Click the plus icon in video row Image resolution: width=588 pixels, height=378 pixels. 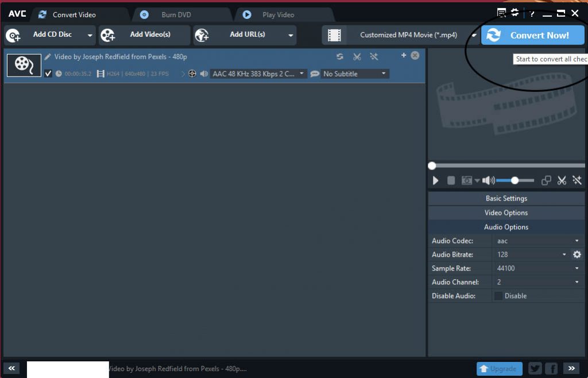coord(404,55)
